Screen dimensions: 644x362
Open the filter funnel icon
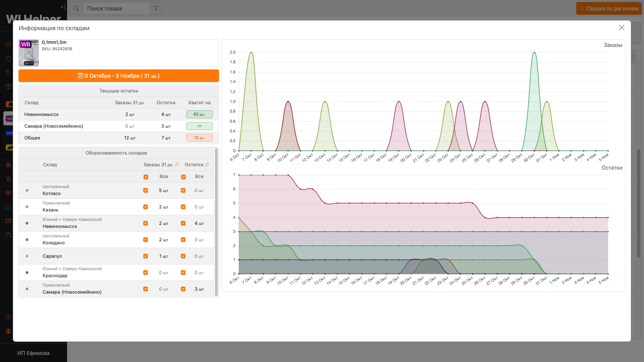[x=156, y=8]
